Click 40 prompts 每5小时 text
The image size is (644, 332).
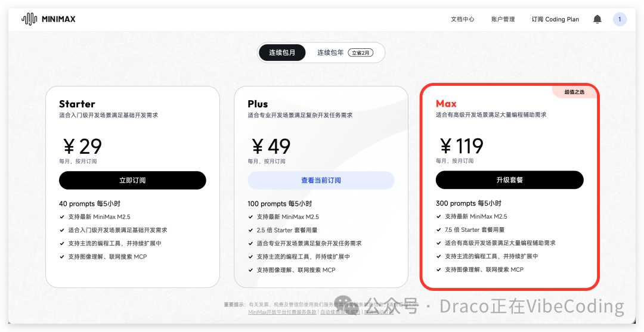click(x=89, y=203)
